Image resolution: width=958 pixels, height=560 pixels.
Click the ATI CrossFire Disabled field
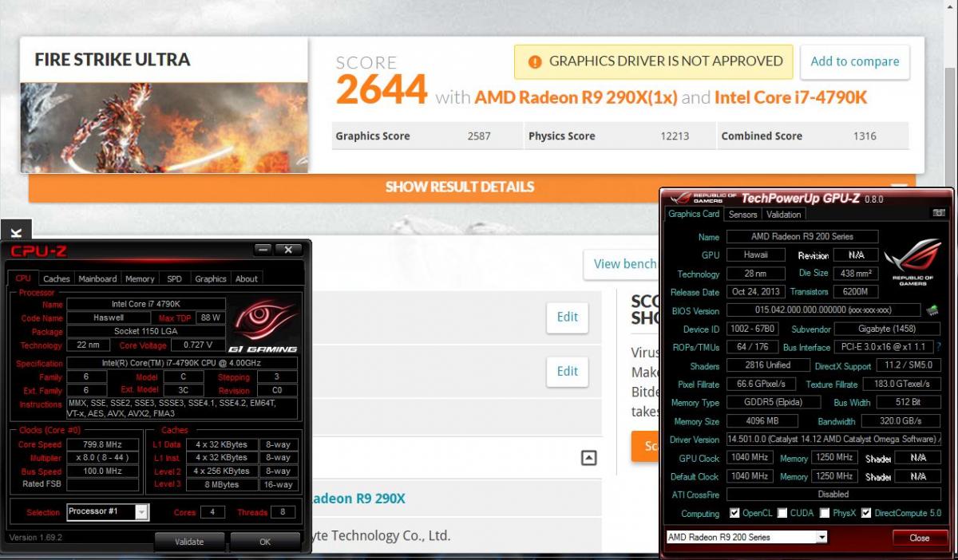pyautogui.click(x=833, y=495)
